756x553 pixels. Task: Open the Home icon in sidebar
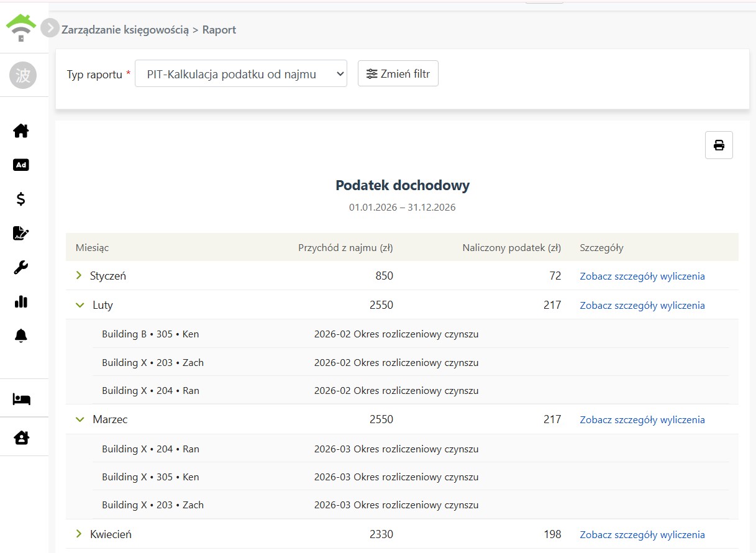[21, 131]
